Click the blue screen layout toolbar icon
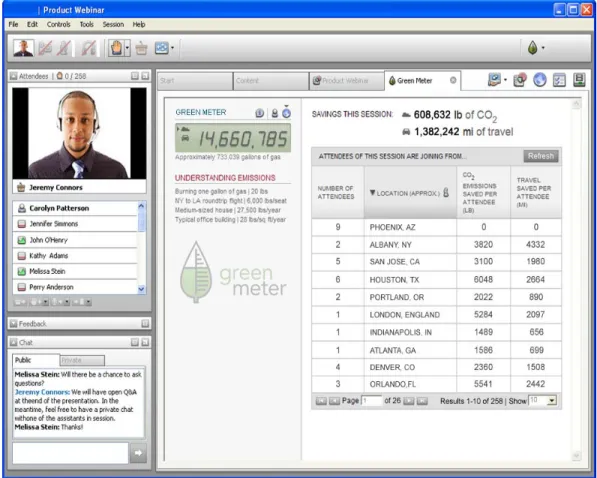Viewport: 597px width, 478px height. click(161, 48)
